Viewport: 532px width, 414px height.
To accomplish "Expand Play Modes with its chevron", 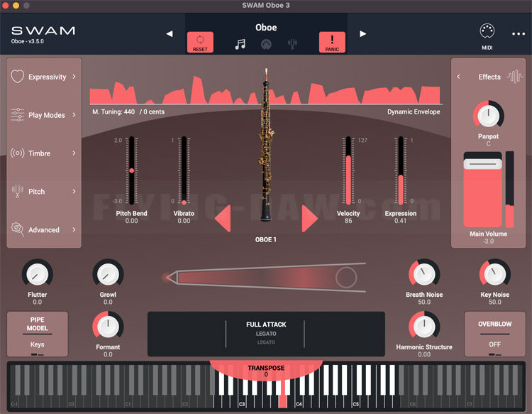I will [x=74, y=115].
